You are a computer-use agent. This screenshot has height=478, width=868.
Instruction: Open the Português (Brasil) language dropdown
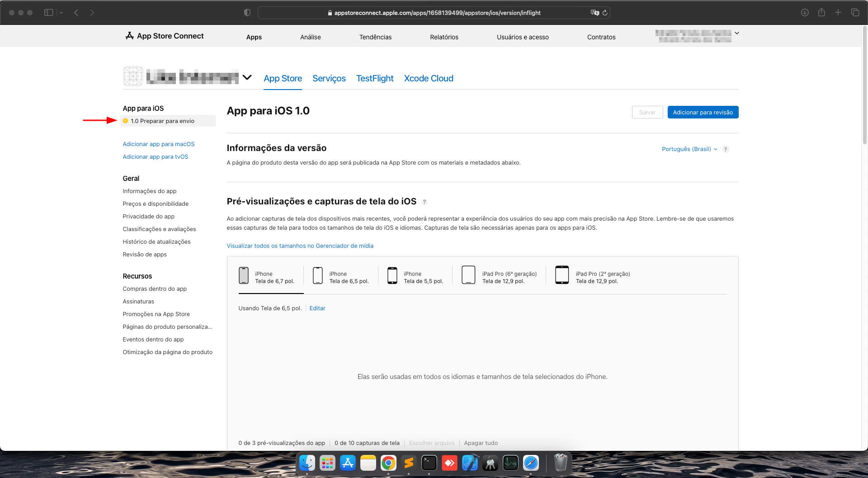689,149
